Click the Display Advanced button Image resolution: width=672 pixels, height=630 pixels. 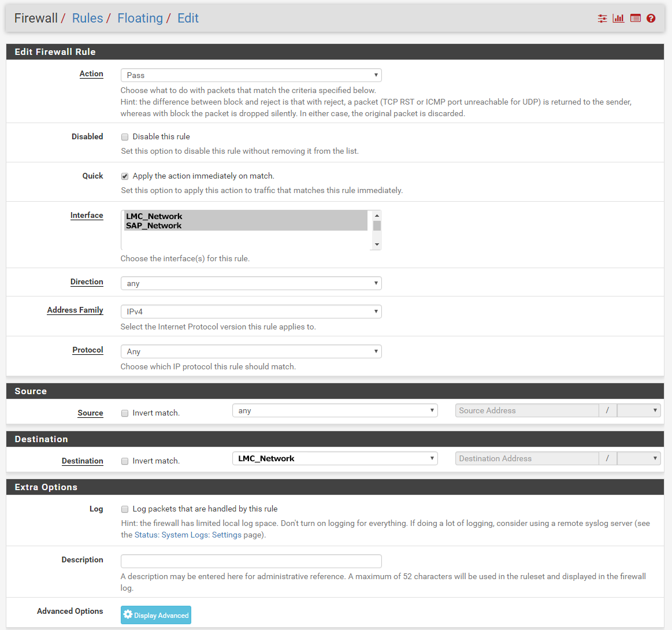pos(155,614)
